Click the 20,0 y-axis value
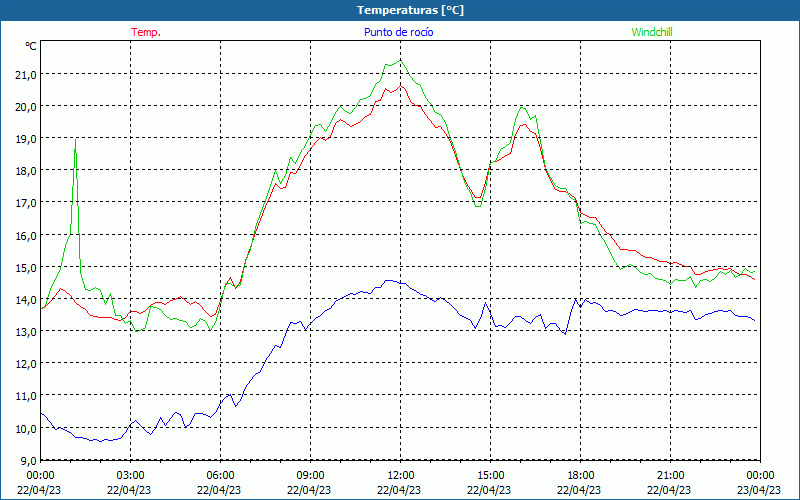Viewport: 800px width, 500px height. pos(26,107)
